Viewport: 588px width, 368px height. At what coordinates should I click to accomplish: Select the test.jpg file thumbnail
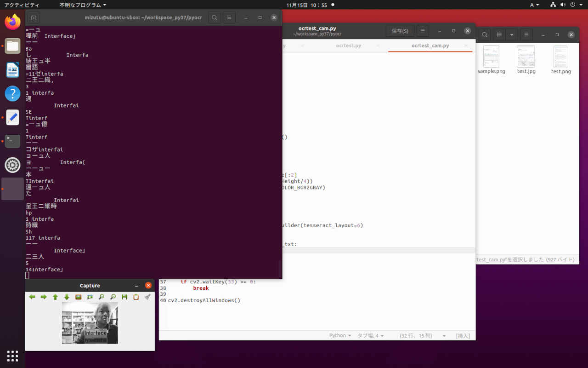[526, 57]
